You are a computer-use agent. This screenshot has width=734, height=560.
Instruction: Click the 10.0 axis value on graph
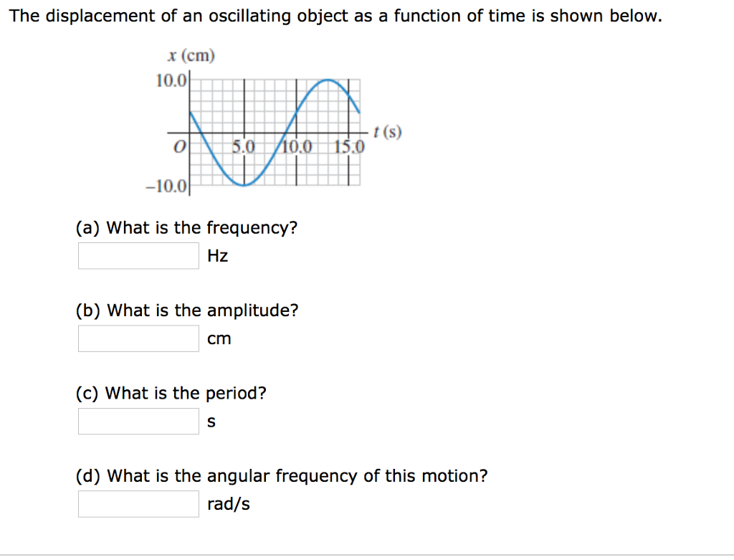click(171, 80)
